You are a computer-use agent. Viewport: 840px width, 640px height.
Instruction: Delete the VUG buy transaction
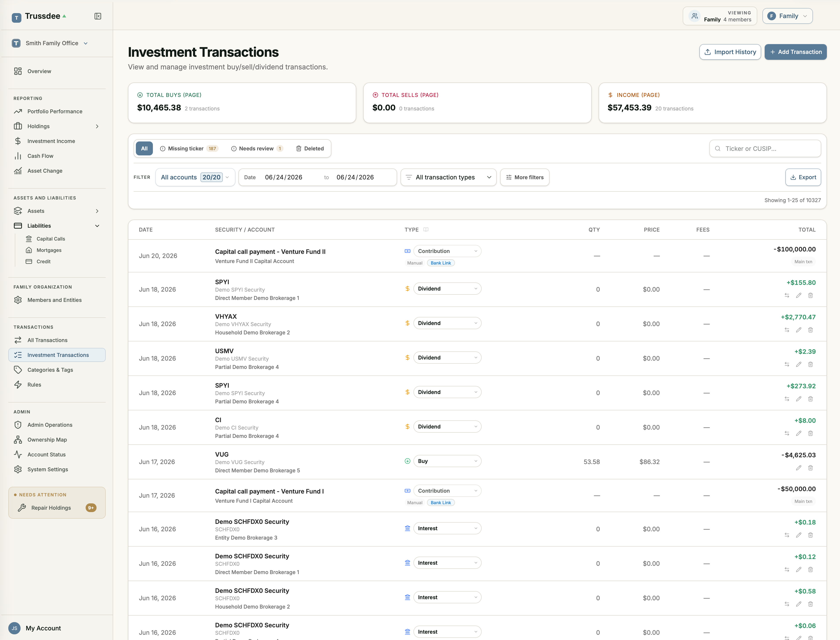pyautogui.click(x=810, y=468)
